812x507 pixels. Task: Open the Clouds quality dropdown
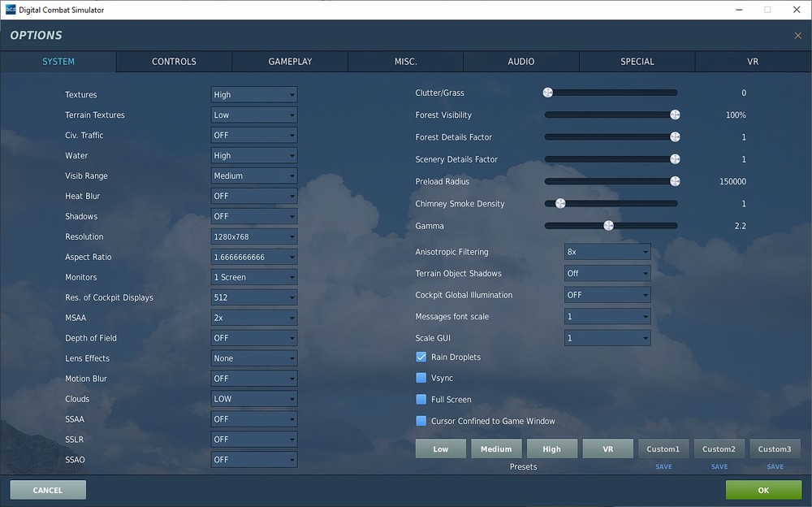253,399
